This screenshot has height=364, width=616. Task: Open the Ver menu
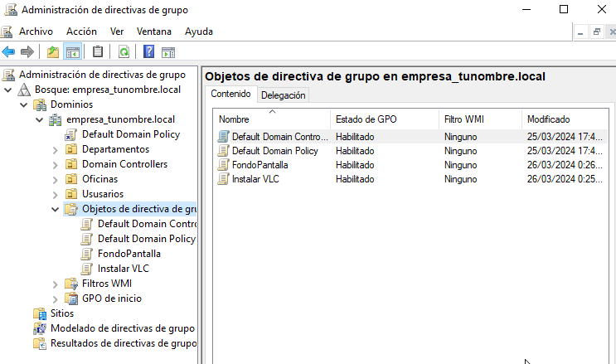117,32
